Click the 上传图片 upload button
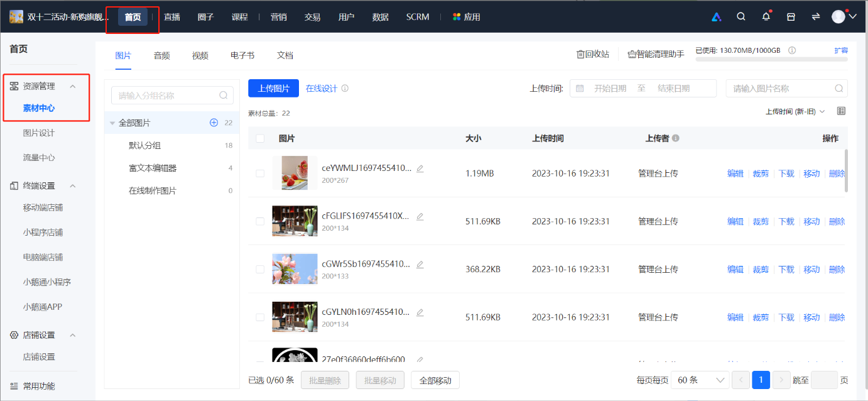Viewport: 868px width, 401px height. tap(273, 88)
